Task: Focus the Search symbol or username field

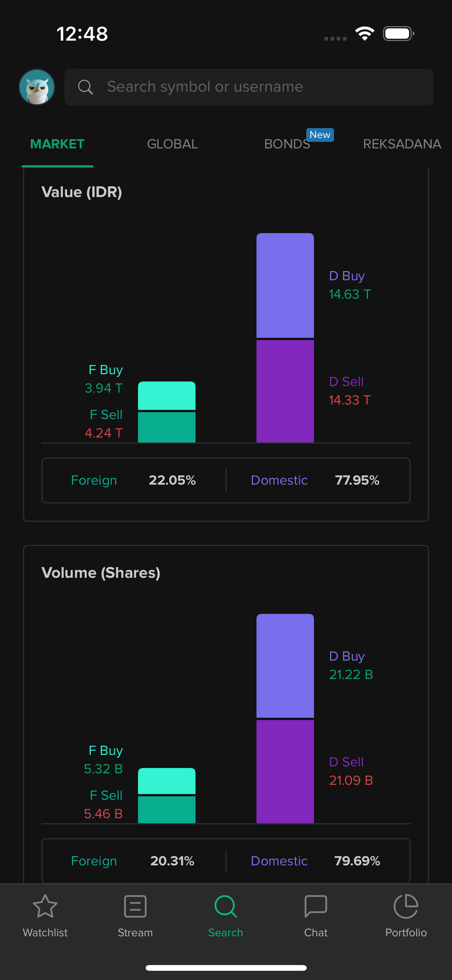Action: 249,87
